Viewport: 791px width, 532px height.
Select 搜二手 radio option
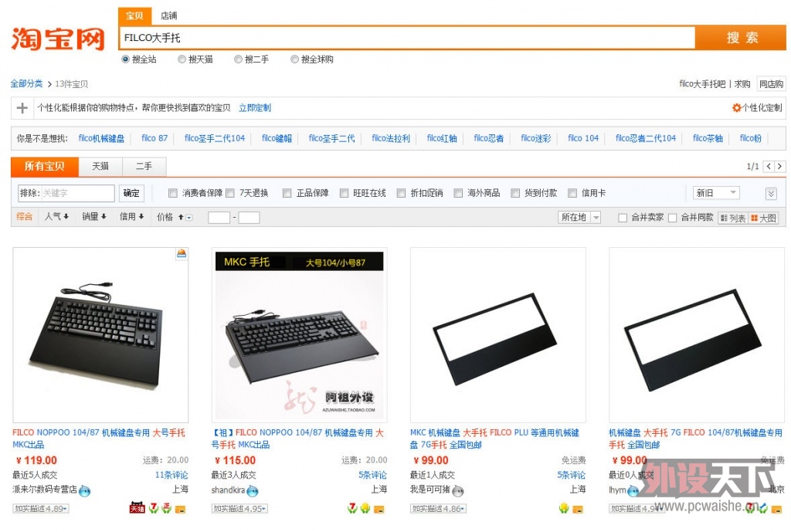238,59
